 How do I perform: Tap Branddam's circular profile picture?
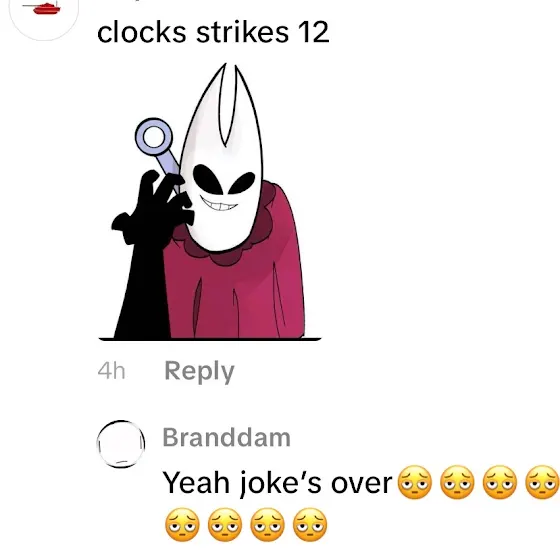tap(121, 444)
